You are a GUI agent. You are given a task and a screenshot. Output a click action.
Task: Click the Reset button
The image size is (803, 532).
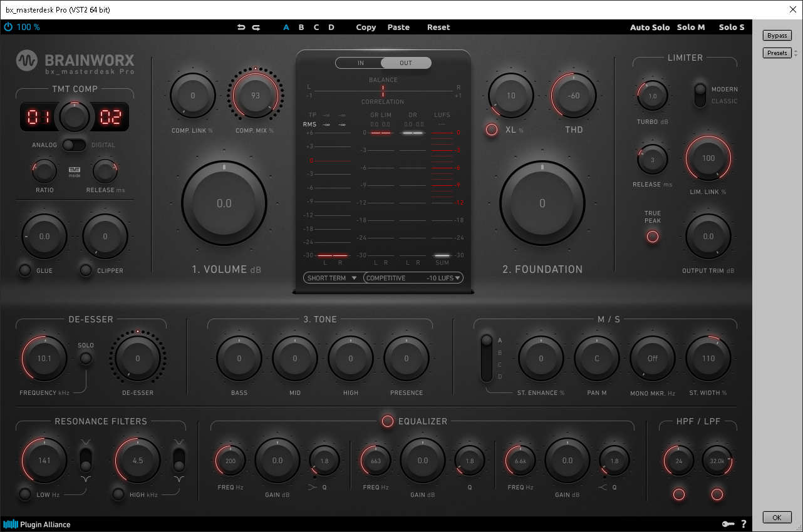pos(438,28)
